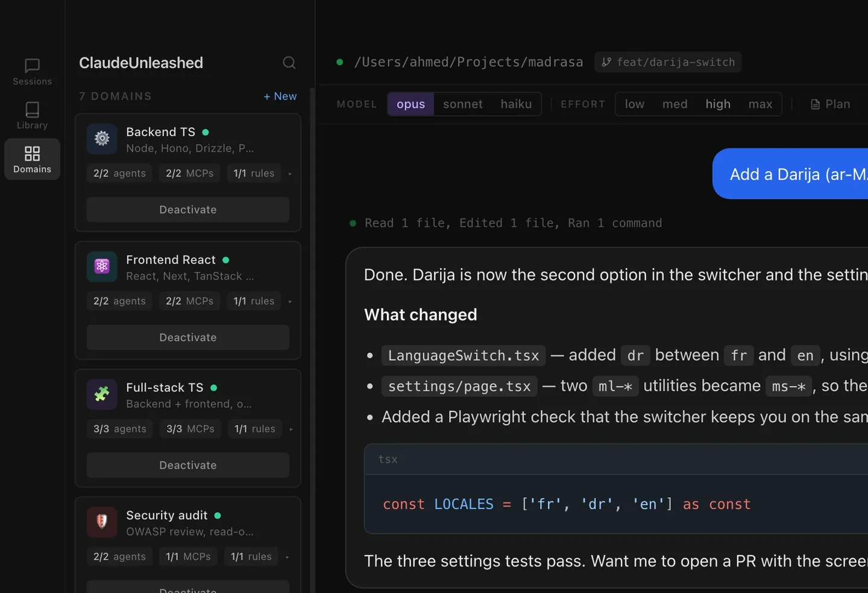Click Security audit 1/1 MCPs badge
The image size is (868, 593).
pos(188,557)
